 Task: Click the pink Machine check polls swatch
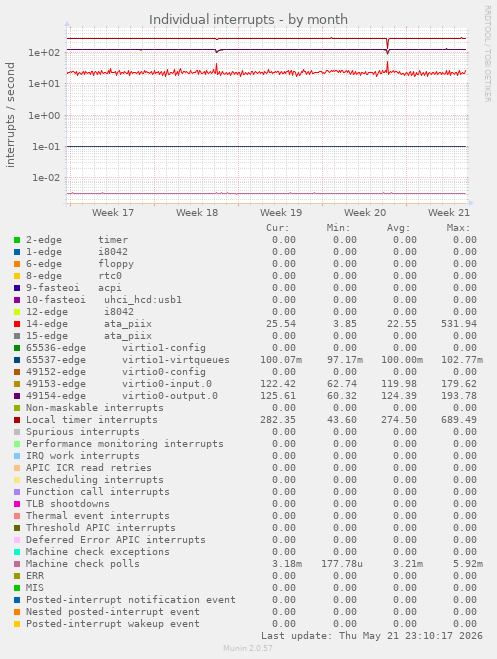point(17,564)
